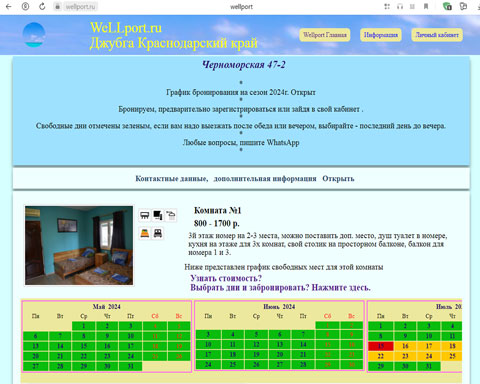The height and width of the screenshot is (384, 480).
Task: Select May 15 in the May 2024 calendar
Action: pos(84,346)
